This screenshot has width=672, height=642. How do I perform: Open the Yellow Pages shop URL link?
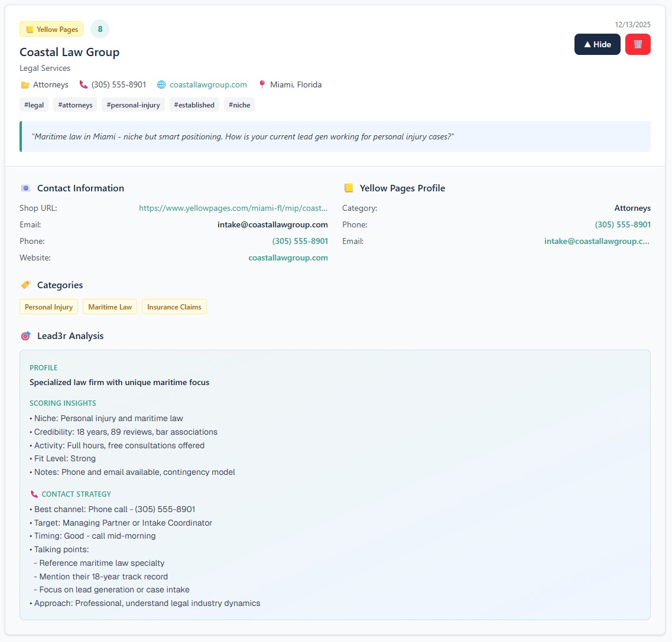[233, 208]
